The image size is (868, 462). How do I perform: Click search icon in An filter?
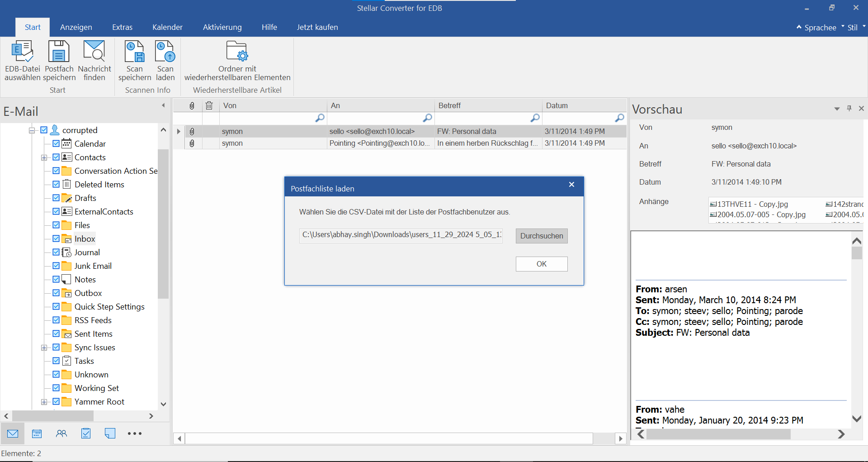coord(427,118)
